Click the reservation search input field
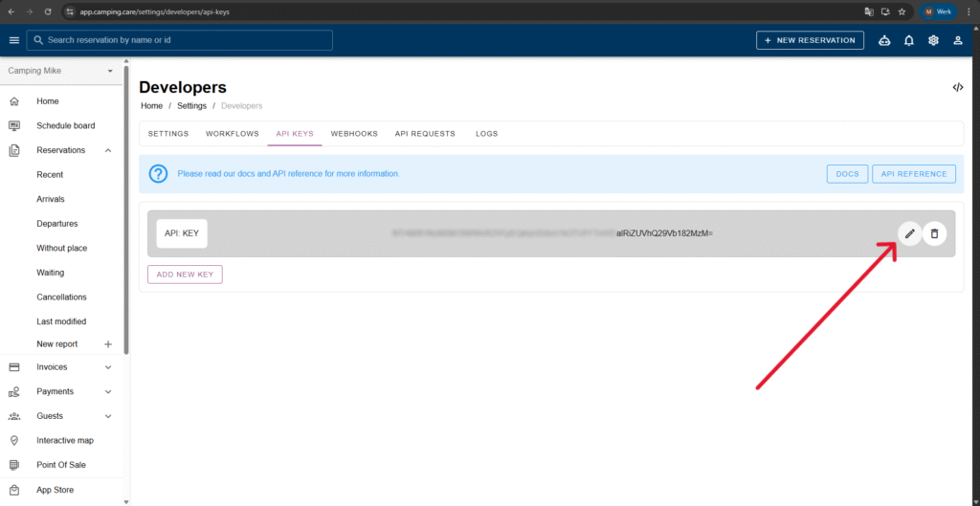This screenshot has width=980, height=506. coord(182,40)
